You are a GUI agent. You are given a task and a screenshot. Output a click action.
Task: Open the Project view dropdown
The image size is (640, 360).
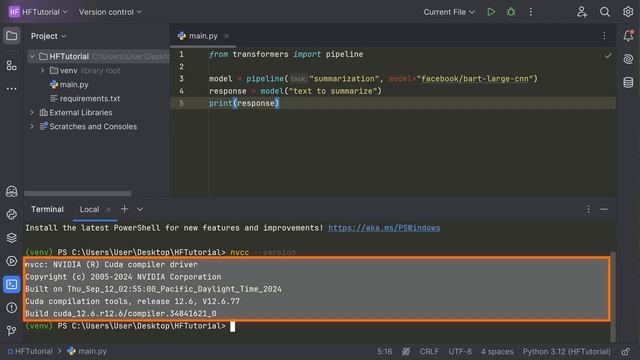click(x=49, y=36)
